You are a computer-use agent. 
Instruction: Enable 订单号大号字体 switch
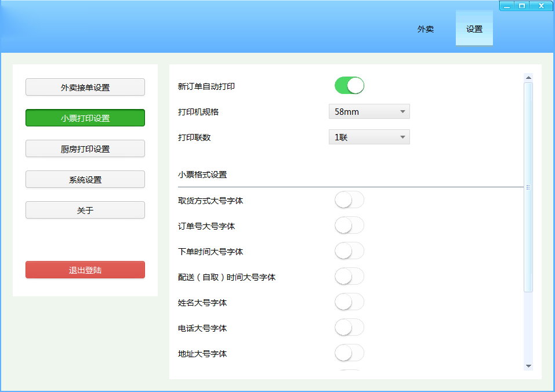349,226
